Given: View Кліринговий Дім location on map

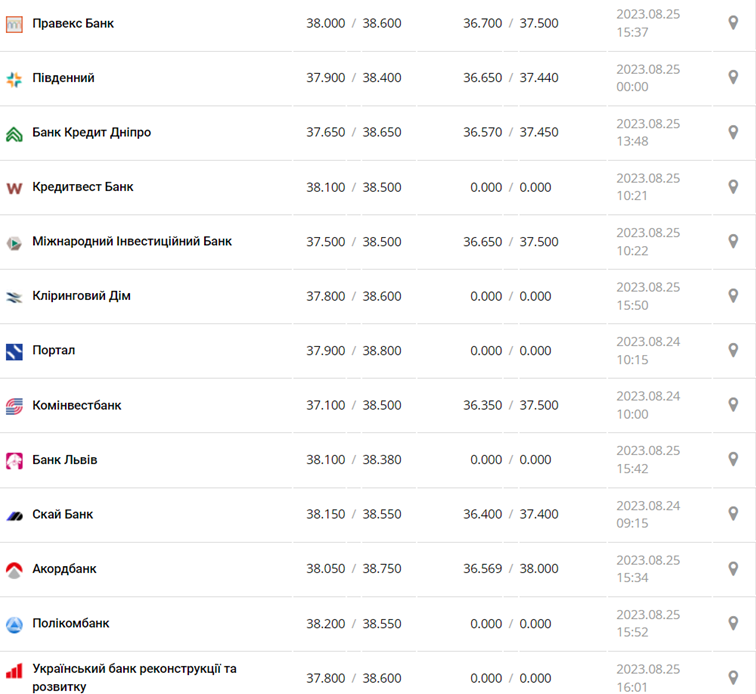Looking at the screenshot, I should (733, 296).
